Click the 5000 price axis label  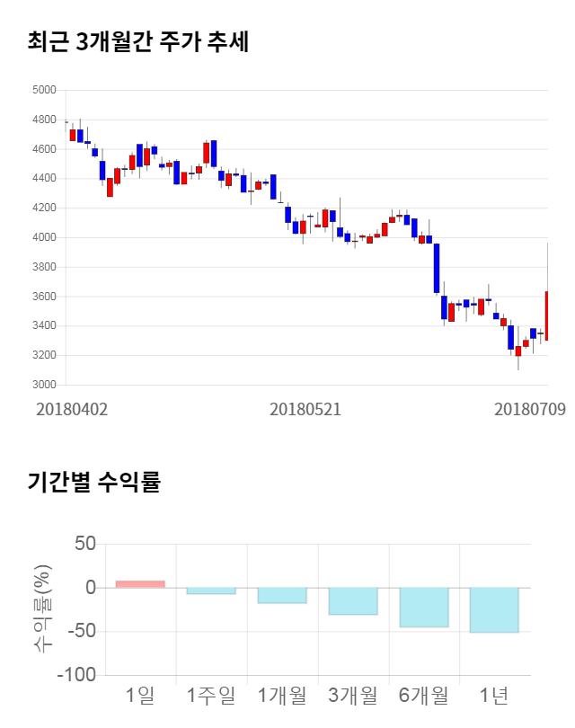[43, 91]
